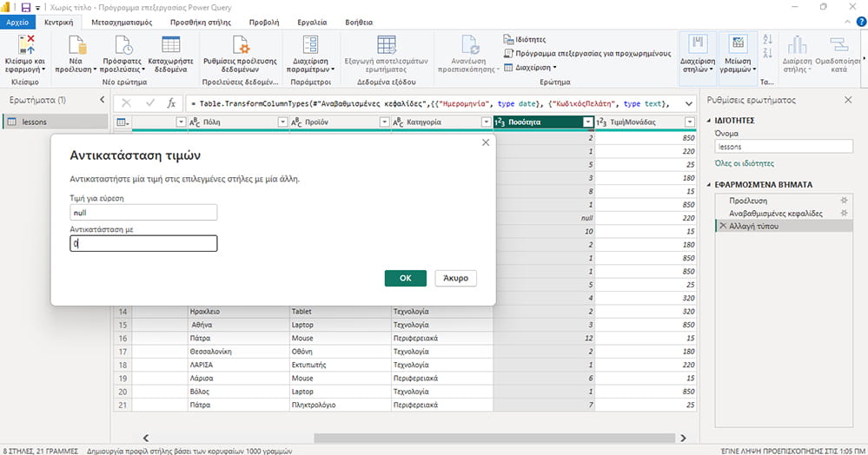Click Ομαδοποίηση κατά icon
This screenshot has width=868, height=455.
click(838, 44)
